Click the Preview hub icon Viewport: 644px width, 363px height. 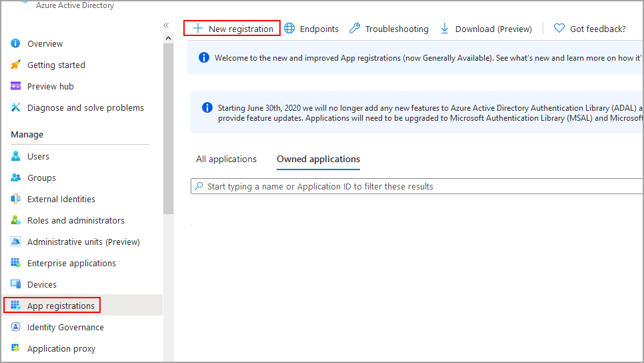click(x=15, y=86)
